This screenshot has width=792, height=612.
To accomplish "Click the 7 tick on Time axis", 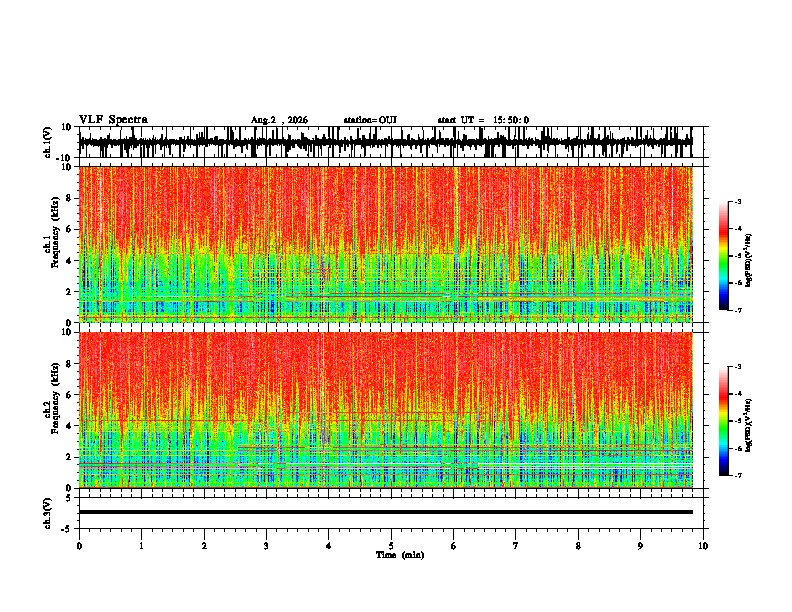I will (516, 546).
